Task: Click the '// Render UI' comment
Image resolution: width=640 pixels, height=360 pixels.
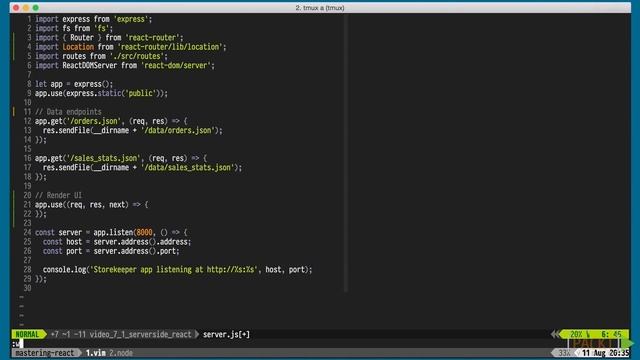Action: [58, 195]
